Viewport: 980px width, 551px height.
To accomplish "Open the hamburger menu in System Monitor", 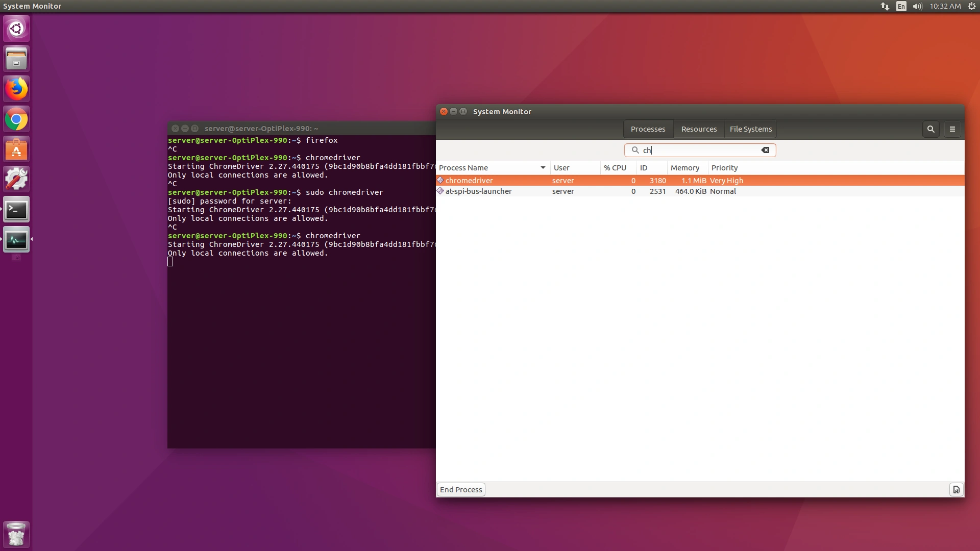I will [951, 129].
